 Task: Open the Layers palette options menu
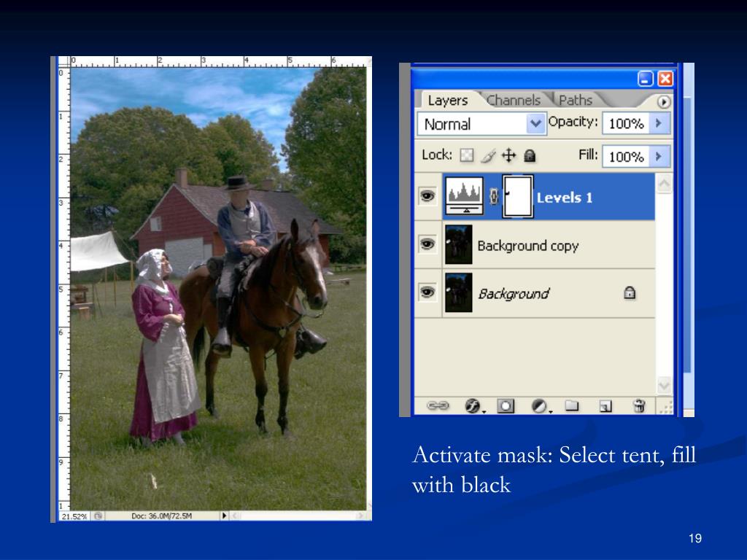tap(664, 101)
